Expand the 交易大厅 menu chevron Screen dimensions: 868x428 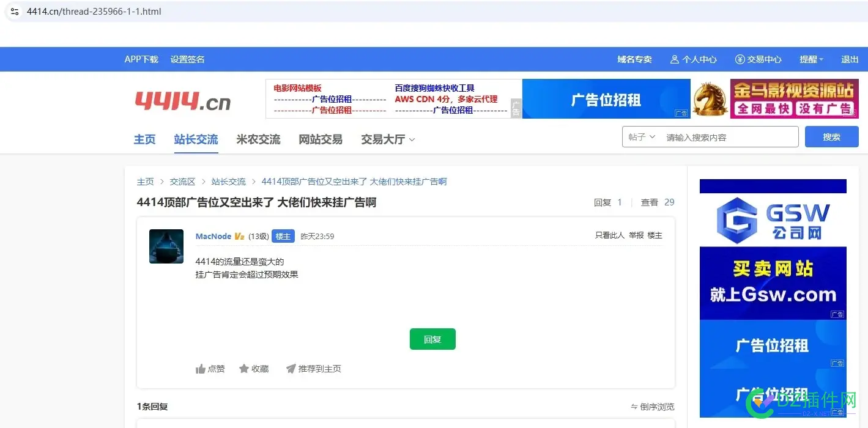coord(411,140)
